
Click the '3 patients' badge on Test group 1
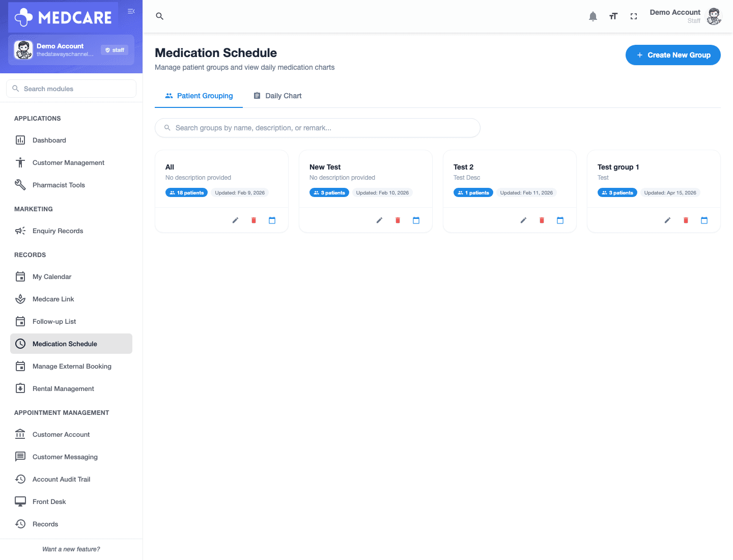[617, 192]
